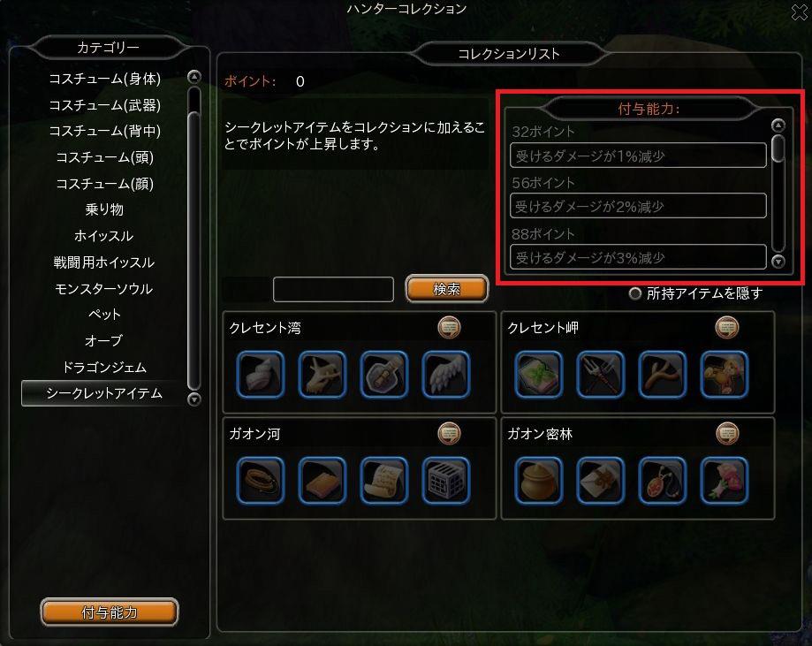Open the コスチューム(武器) category
Image resolution: width=812 pixels, height=646 pixels.
pyautogui.click(x=104, y=105)
